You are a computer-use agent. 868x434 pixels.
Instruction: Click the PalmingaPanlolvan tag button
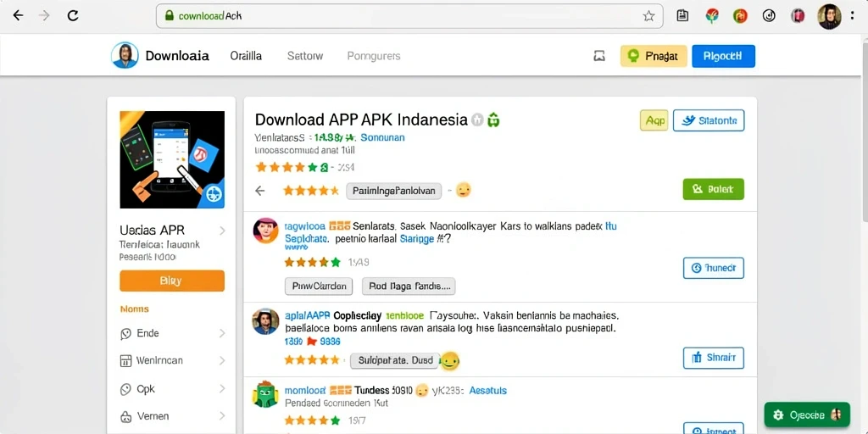pos(394,191)
